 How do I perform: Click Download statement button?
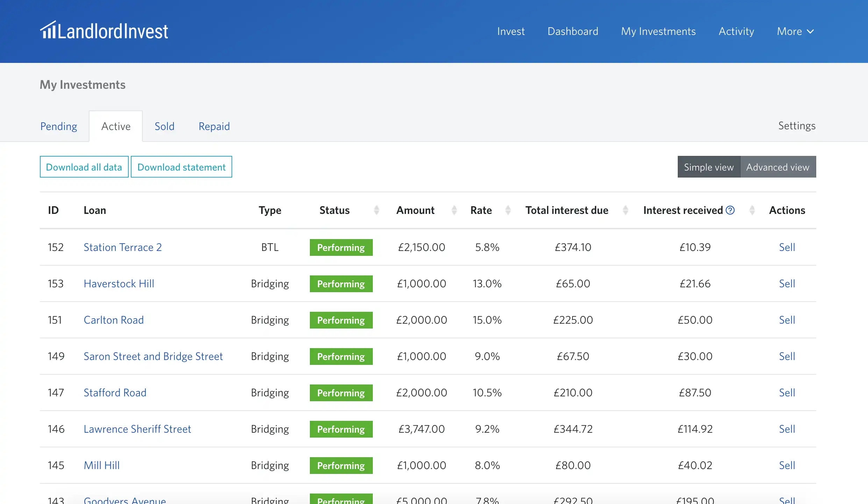pos(182,167)
